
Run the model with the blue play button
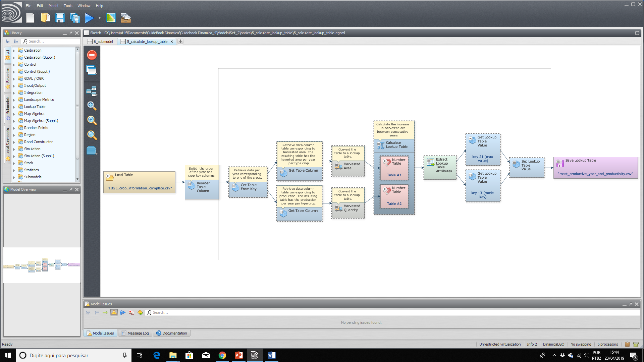pyautogui.click(x=89, y=18)
